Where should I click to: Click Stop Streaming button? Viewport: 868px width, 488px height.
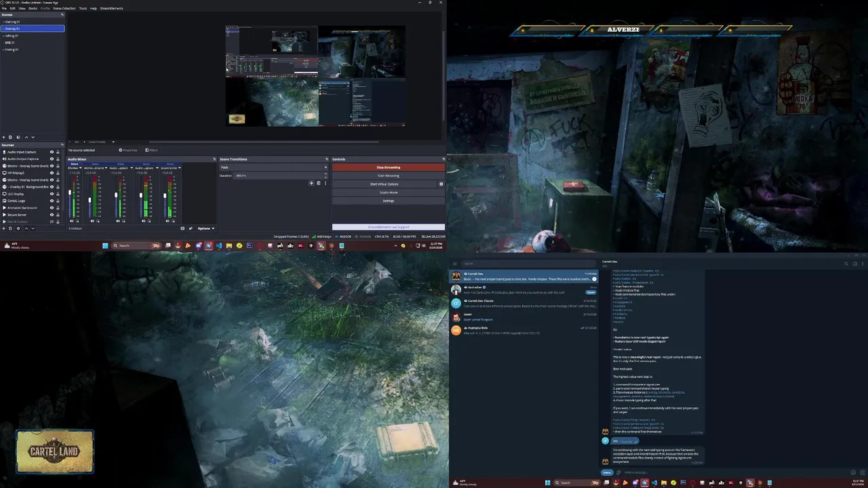pos(389,167)
